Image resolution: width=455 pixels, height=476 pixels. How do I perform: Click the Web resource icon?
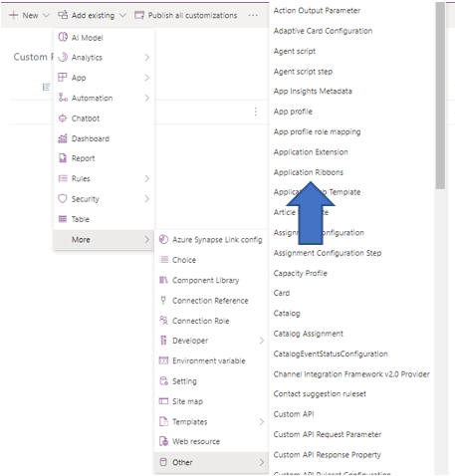click(163, 441)
